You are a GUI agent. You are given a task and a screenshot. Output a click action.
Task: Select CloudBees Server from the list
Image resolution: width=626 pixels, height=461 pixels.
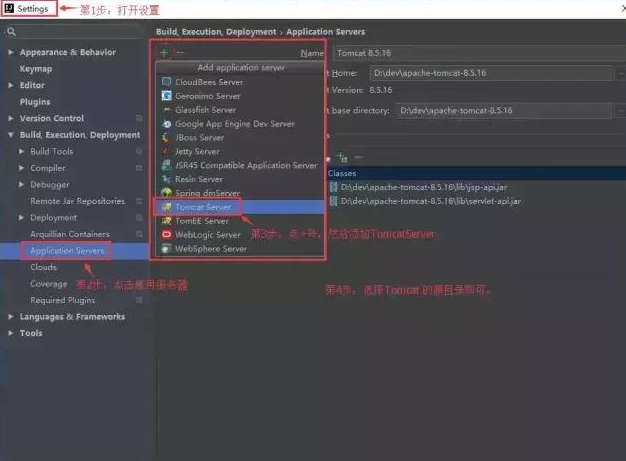208,82
